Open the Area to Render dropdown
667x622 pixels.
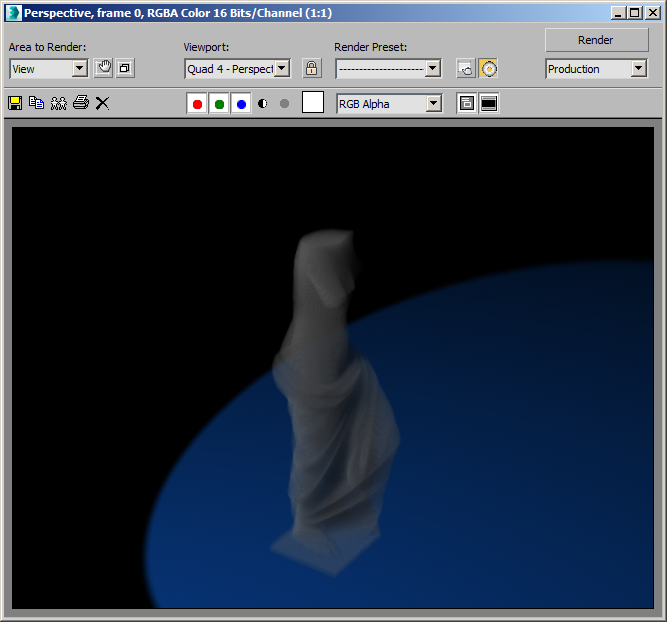[49, 69]
